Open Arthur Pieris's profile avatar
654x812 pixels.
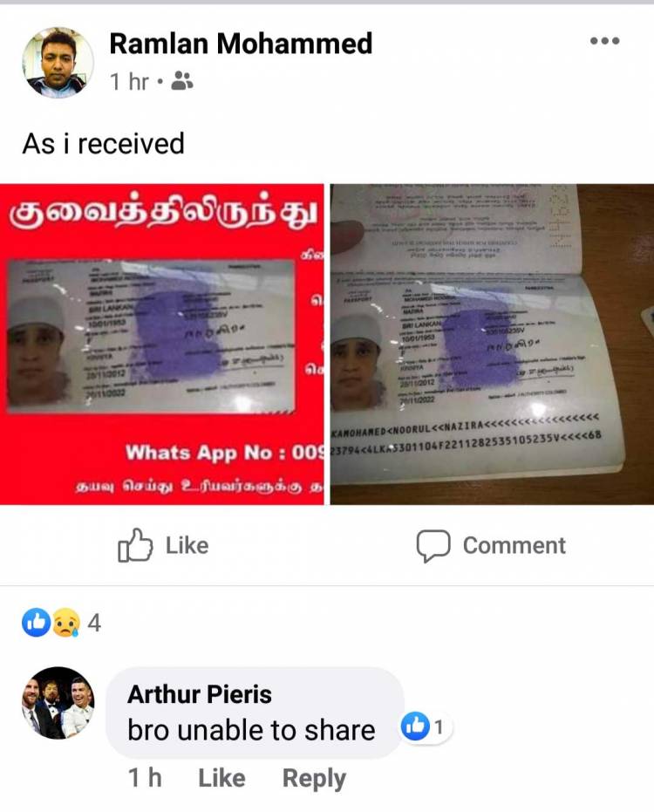(58, 703)
